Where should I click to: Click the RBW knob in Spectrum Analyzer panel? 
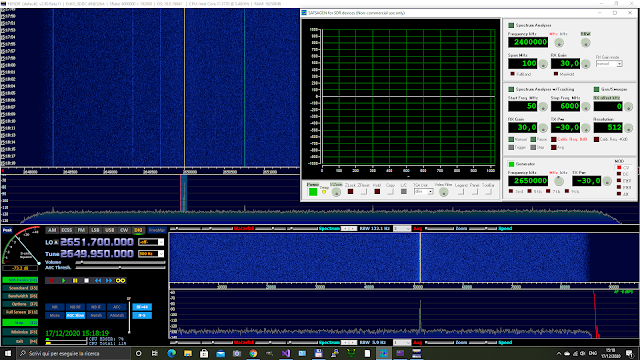586,42
